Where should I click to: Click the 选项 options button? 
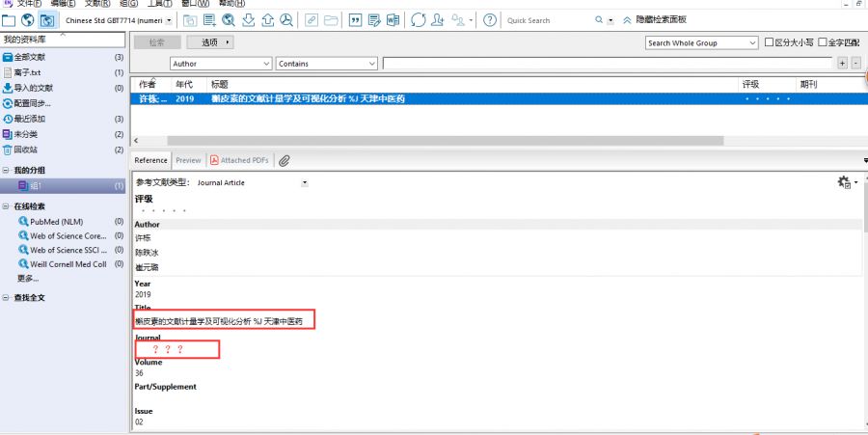click(214, 42)
